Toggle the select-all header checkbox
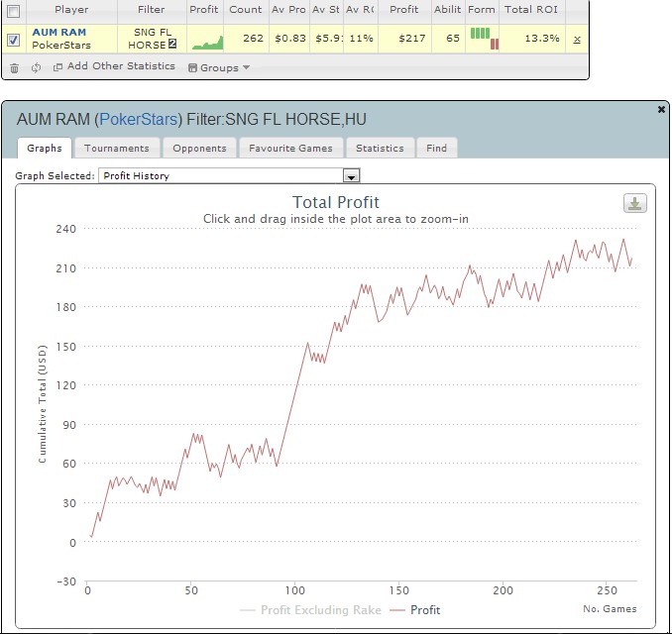This screenshot has width=672, height=634. [13, 10]
